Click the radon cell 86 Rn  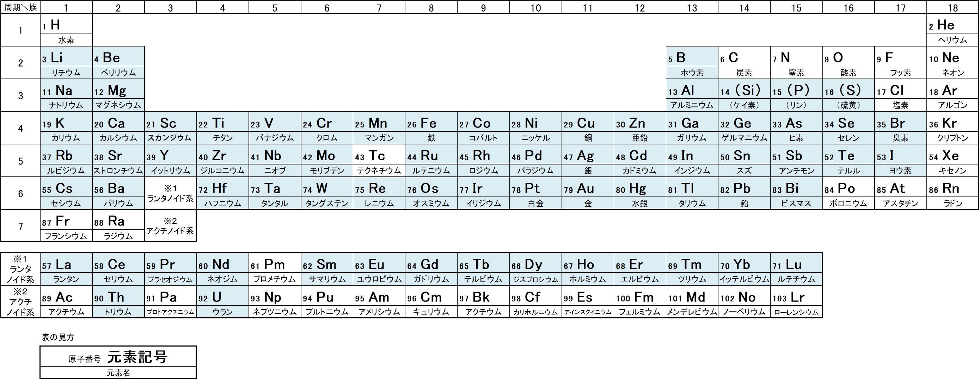953,193
